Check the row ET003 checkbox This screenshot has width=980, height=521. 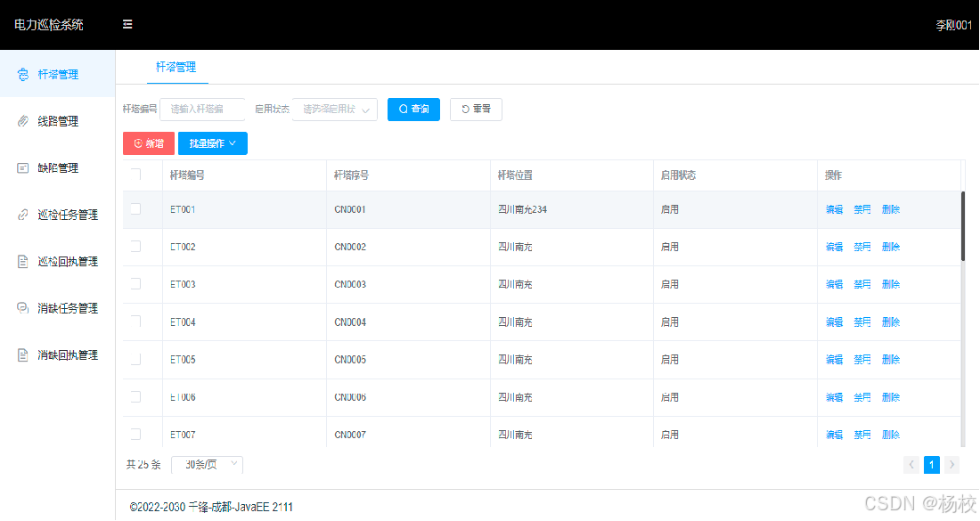135,284
